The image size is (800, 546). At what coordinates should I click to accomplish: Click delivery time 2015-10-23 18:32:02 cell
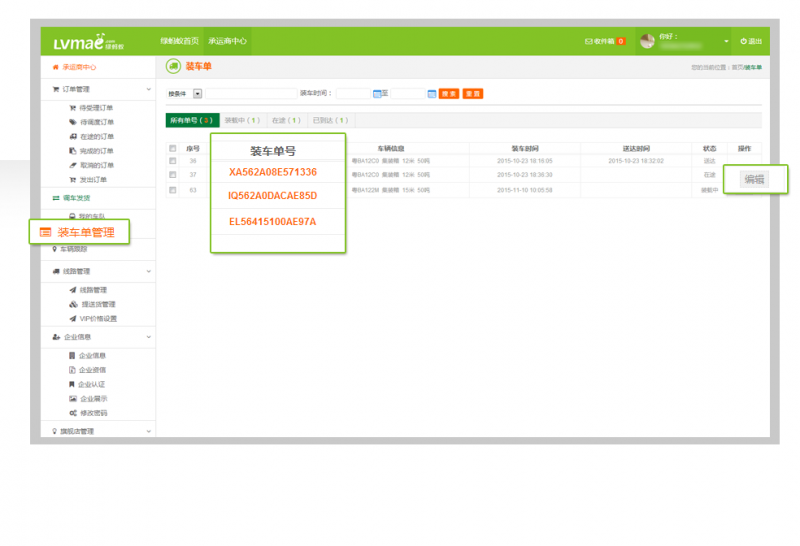(x=636, y=161)
